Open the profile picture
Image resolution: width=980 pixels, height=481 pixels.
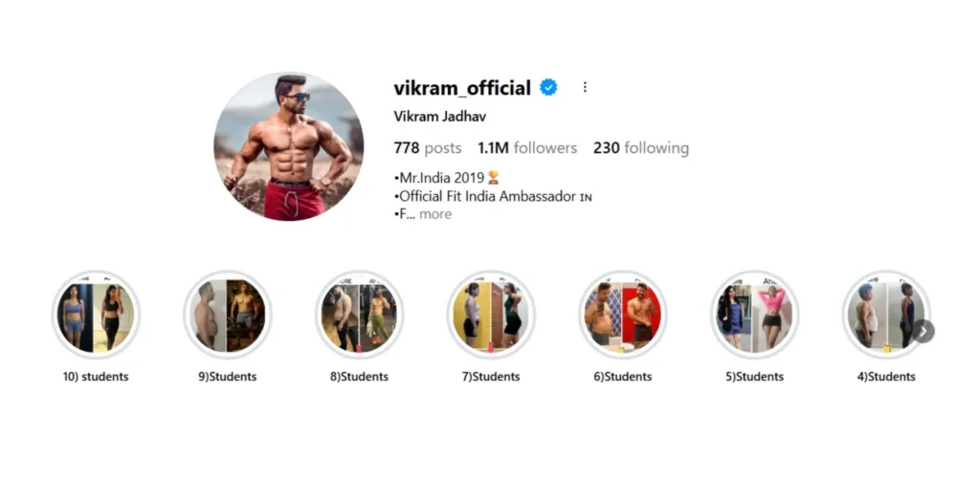(x=289, y=146)
